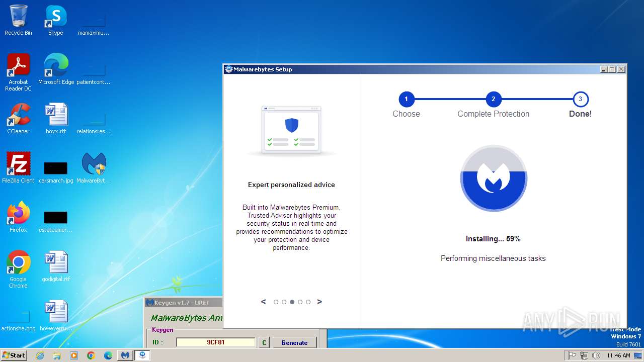The width and height of the screenshot is (644, 362).
Task: Click 'Expert personalized advice' heading
Action: tap(291, 185)
